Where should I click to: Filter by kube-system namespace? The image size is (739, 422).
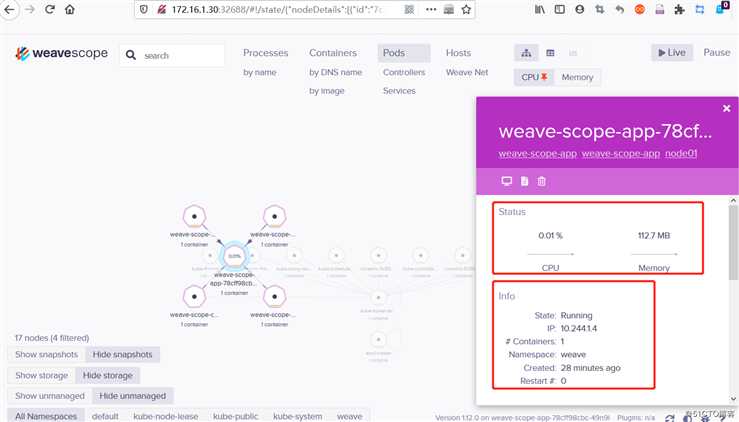pyautogui.click(x=297, y=416)
